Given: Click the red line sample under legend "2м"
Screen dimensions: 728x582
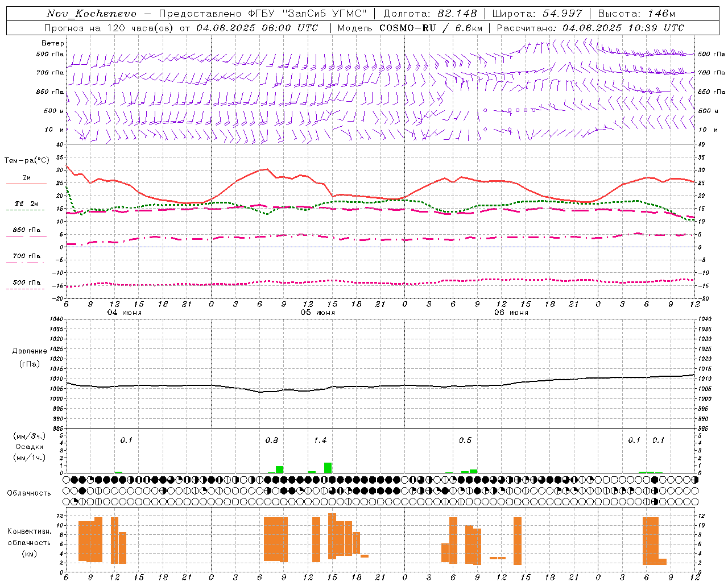Looking at the screenshot, I should click(x=26, y=184).
